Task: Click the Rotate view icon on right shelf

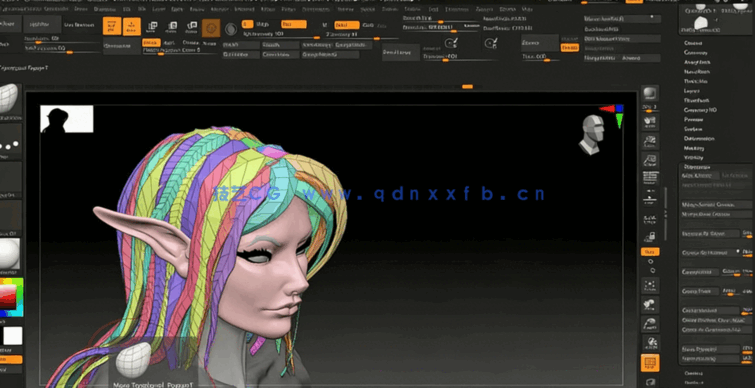Action: (x=650, y=343)
